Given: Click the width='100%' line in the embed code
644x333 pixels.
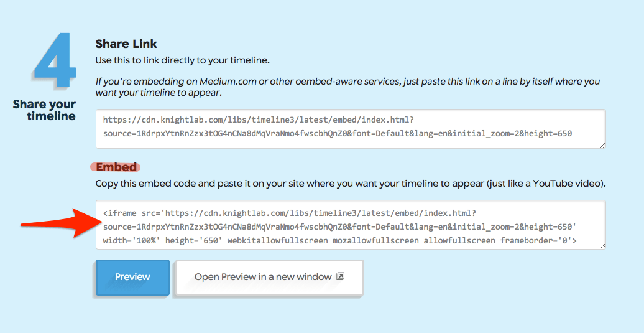Looking at the screenshot, I should coord(339,240).
